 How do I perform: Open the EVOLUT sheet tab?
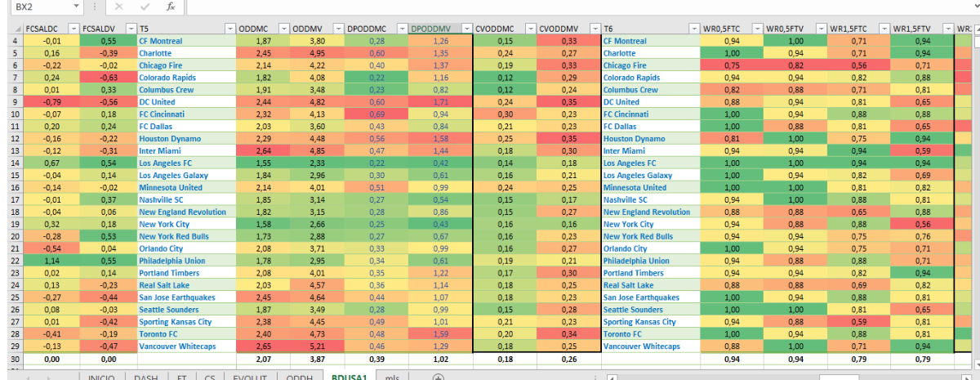(248, 377)
